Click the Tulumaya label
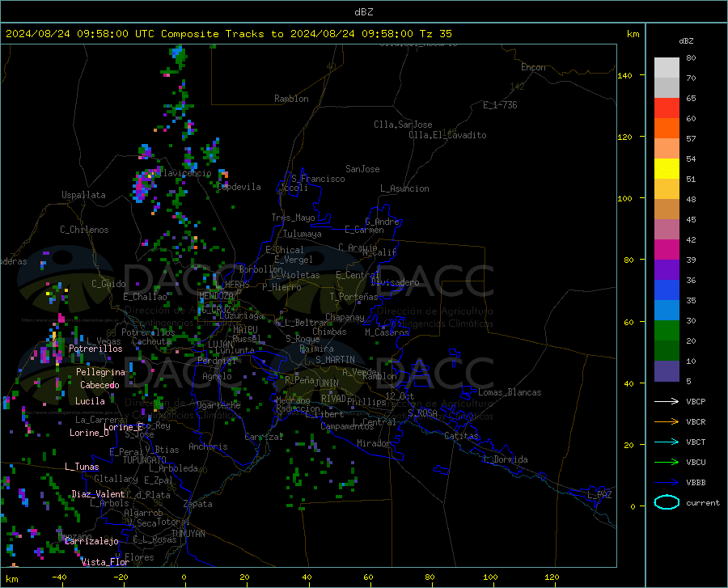 click(303, 234)
